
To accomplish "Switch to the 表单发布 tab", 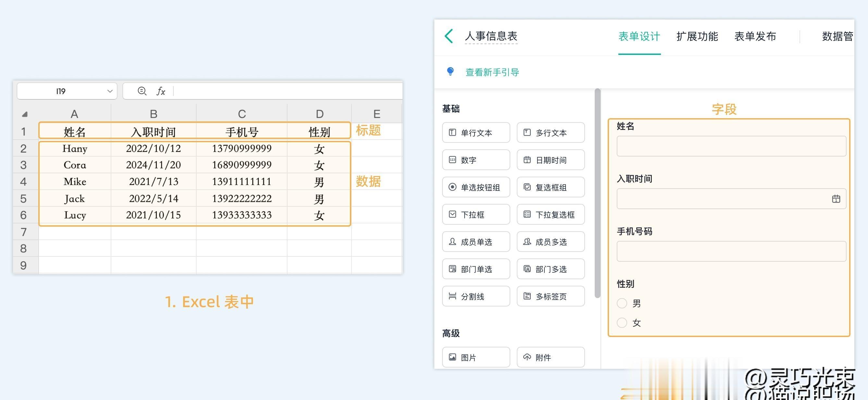I will click(755, 36).
